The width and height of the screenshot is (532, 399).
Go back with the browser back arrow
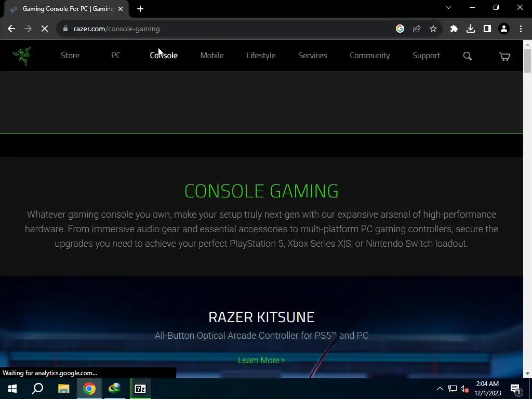(x=11, y=29)
